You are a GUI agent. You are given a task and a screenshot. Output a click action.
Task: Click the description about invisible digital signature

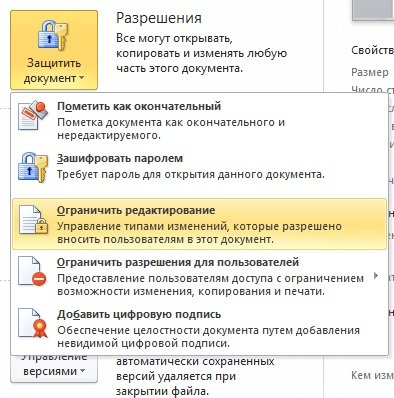coord(208,337)
